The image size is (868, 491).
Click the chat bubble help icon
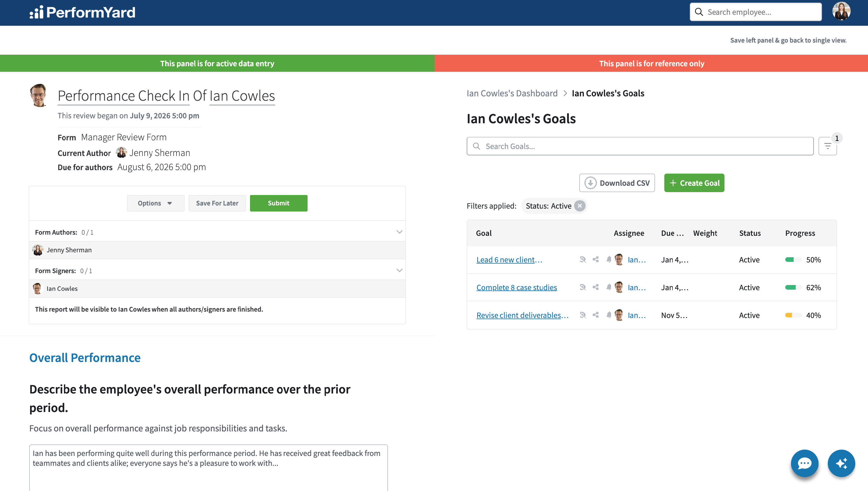pyautogui.click(x=804, y=463)
